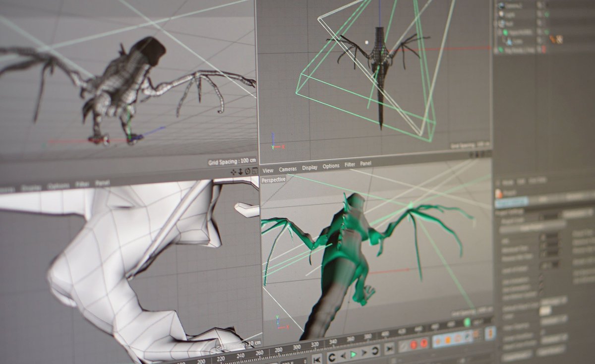Click the go-to-next-frame arrow control
The width and height of the screenshot is (595, 364).
click(364, 352)
